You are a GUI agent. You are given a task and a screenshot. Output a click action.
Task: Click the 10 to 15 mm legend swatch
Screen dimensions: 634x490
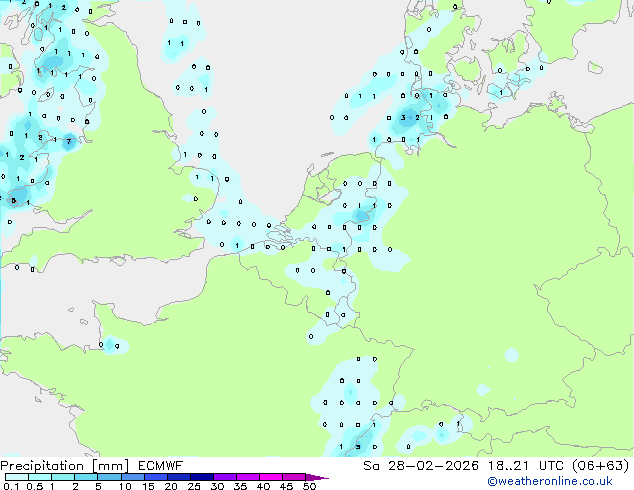click(x=133, y=477)
